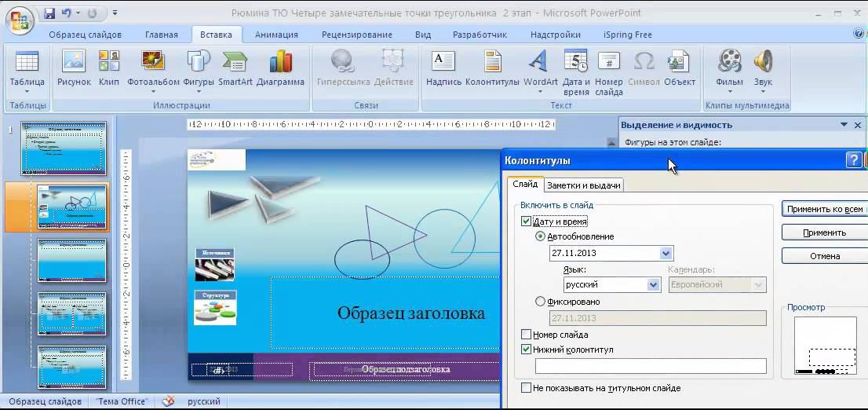Insert a table with the Таблица icon

pyautogui.click(x=27, y=61)
